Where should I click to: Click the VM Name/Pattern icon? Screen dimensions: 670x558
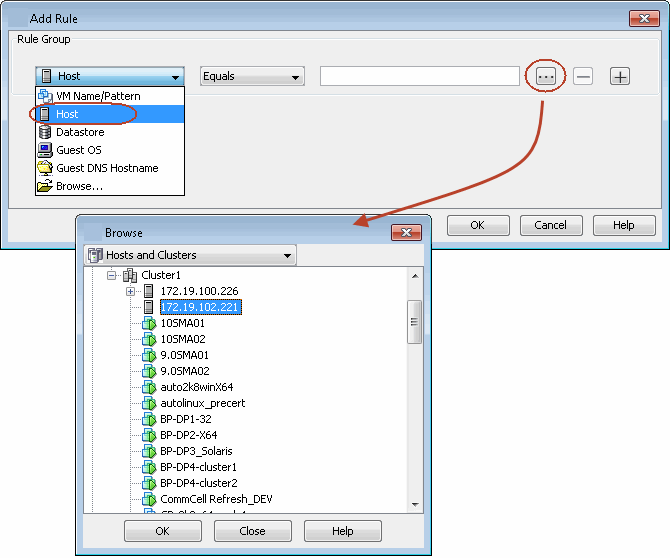[45, 96]
